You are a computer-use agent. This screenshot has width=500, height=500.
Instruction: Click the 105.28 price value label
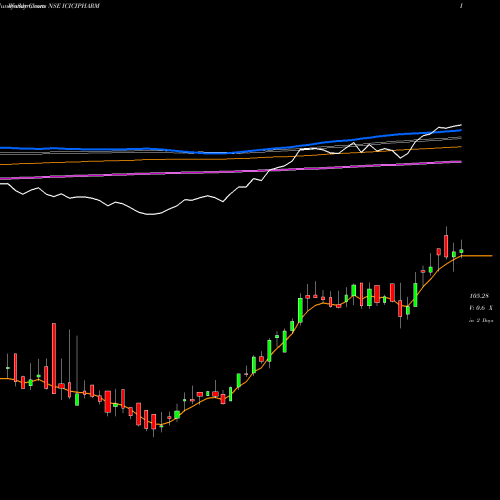tap(479, 296)
